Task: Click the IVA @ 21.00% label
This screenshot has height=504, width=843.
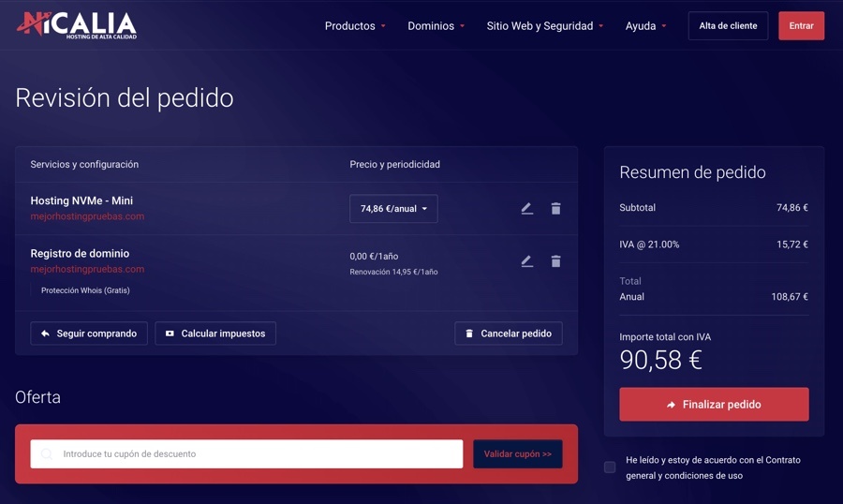Action: (649, 245)
